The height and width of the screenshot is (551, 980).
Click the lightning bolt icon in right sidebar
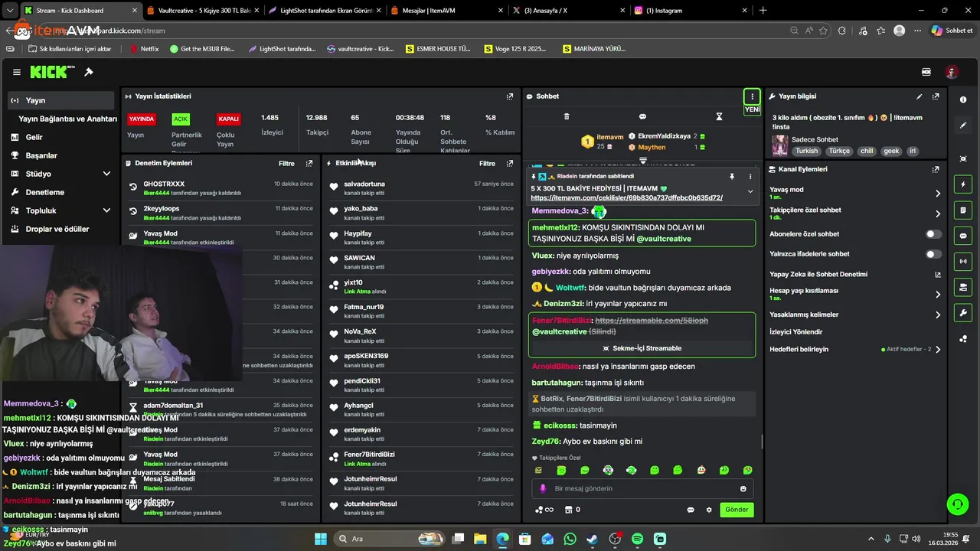963,184
